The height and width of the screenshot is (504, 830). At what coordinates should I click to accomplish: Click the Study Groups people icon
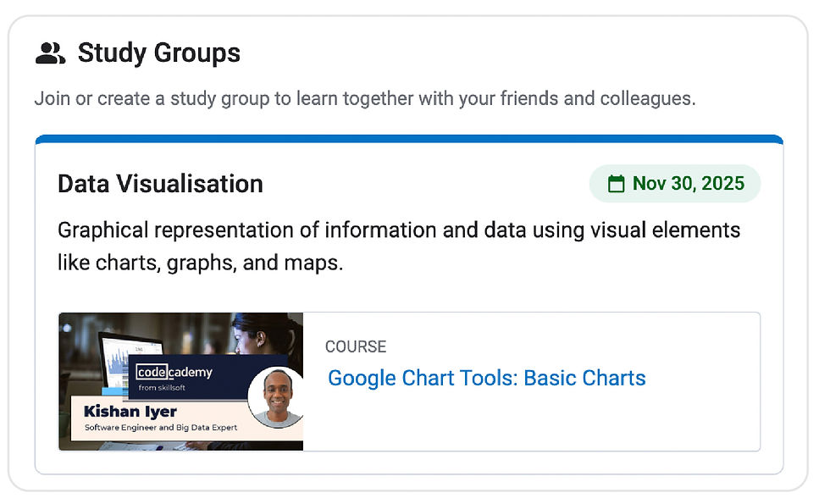point(50,53)
